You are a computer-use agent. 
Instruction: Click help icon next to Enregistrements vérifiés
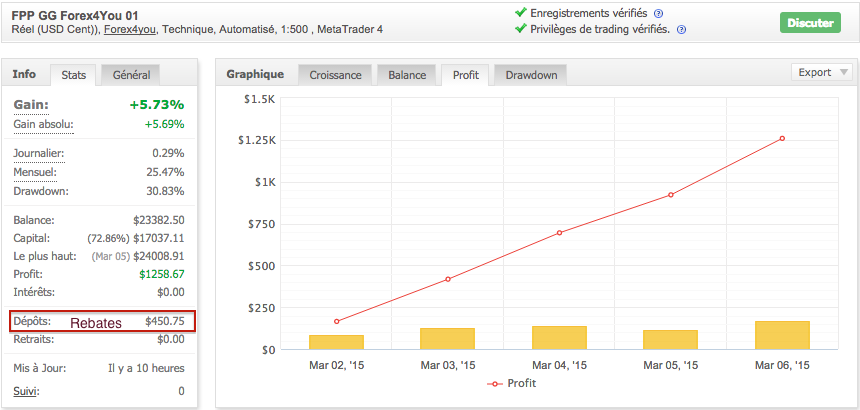pyautogui.click(x=659, y=13)
